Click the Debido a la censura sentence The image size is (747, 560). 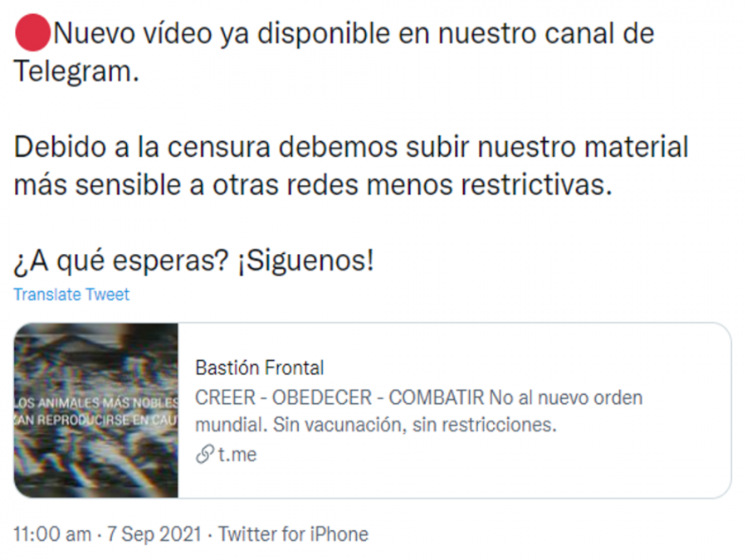[x=351, y=147]
